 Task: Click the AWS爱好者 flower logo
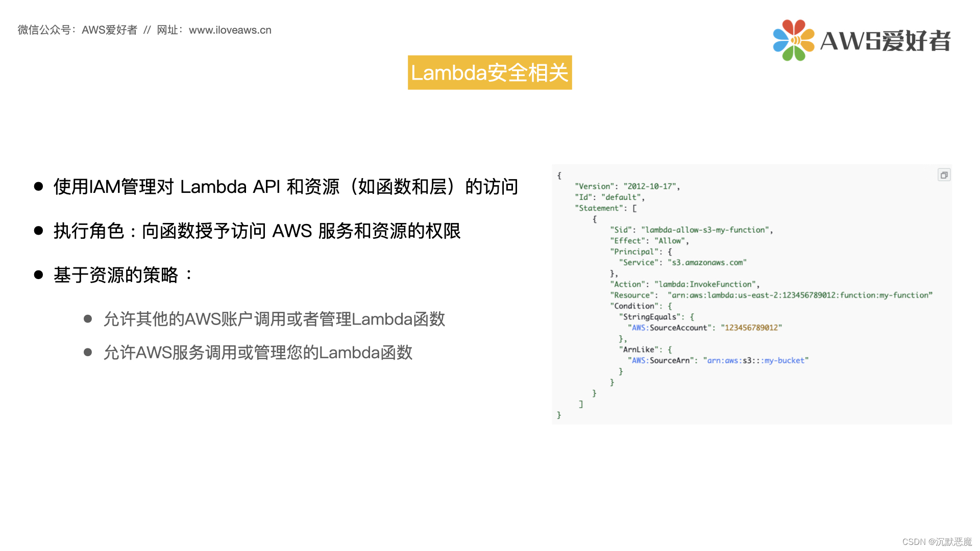pos(794,40)
